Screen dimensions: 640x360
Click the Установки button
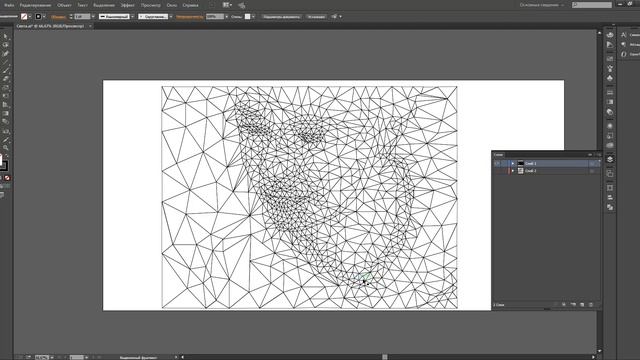[316, 17]
